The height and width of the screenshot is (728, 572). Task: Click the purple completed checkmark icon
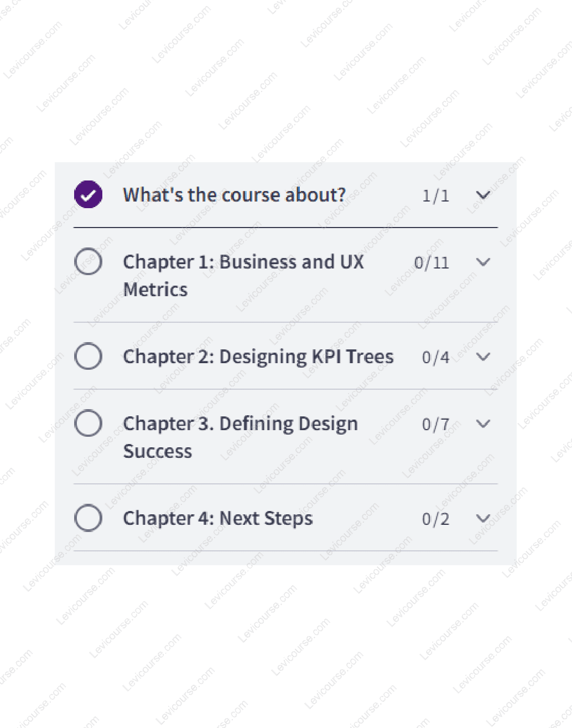[x=88, y=194]
